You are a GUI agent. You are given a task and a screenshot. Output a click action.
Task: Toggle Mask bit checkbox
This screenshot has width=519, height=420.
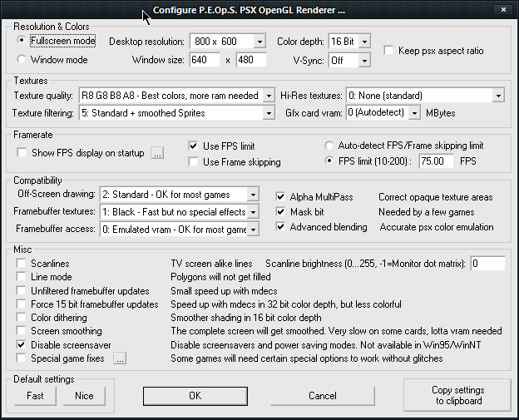click(x=280, y=211)
